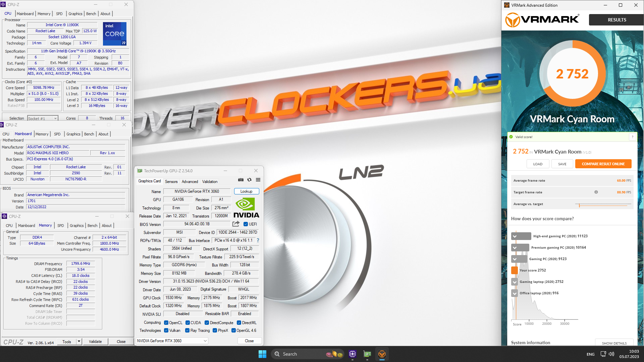Viewport: 644px width, 362px height.
Task: Open Bench tab in CPU-Z Mainboard window
Action: coord(89,134)
